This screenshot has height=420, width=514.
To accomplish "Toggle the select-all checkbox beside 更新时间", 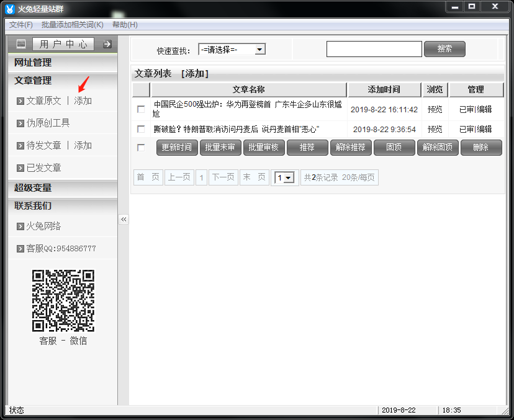I will (141, 148).
